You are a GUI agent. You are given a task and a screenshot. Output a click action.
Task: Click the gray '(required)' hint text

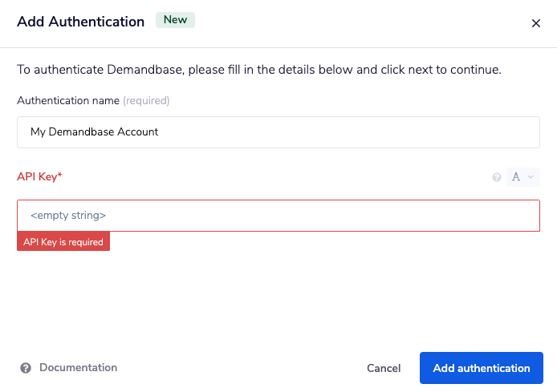[x=146, y=101]
